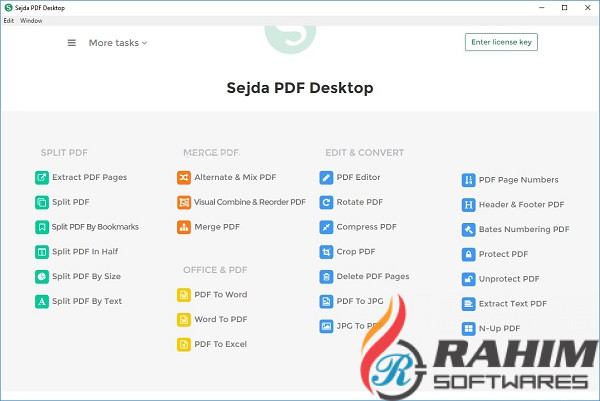Click the PDF Editor pencil icon
The width and height of the screenshot is (600, 401).
click(x=326, y=178)
